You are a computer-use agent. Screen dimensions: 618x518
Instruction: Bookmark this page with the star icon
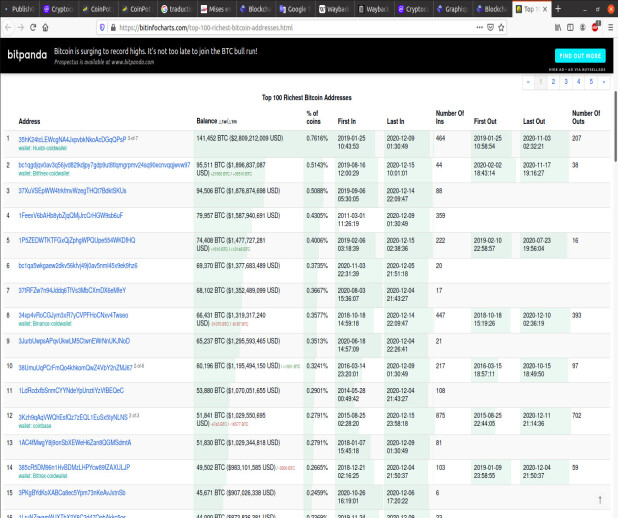[x=501, y=28]
